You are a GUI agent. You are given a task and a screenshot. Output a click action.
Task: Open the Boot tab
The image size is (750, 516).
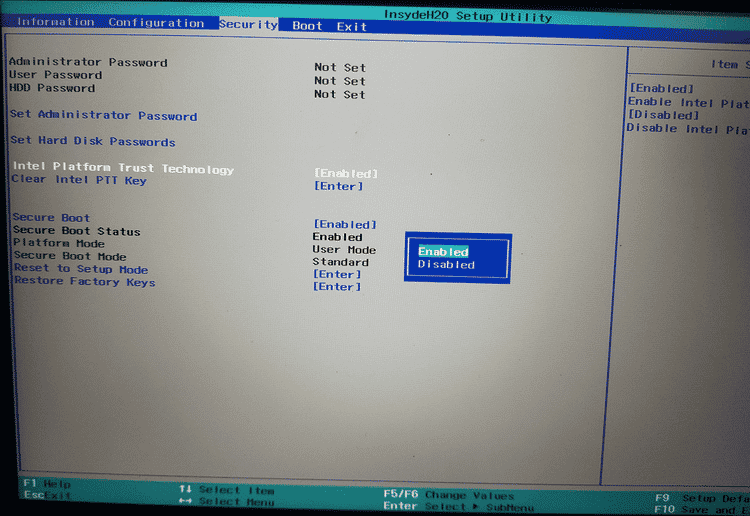(x=307, y=26)
